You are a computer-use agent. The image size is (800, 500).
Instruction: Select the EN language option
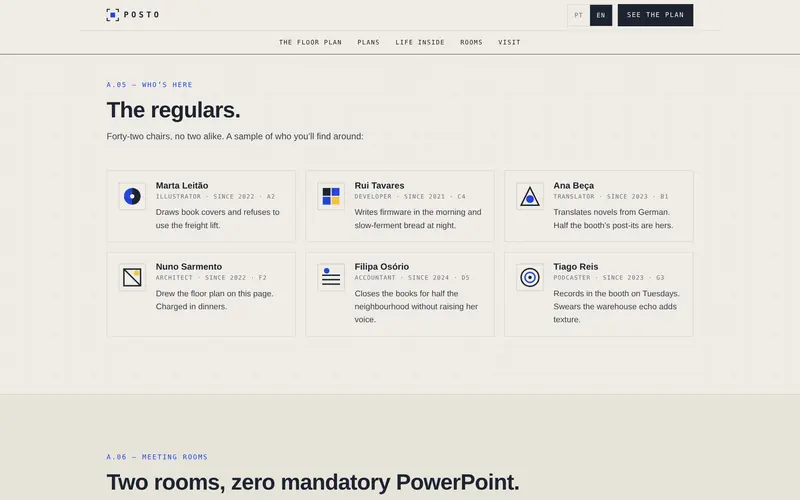click(x=601, y=15)
